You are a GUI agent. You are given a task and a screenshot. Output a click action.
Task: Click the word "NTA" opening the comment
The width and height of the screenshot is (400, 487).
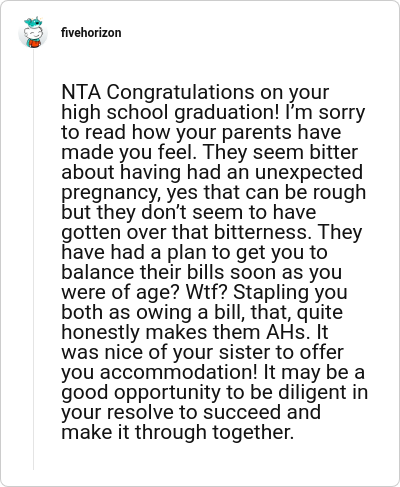point(81,92)
